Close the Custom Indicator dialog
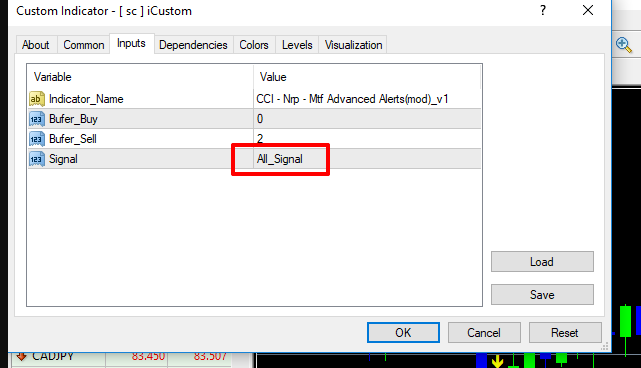This screenshot has width=641, height=368. 588,10
